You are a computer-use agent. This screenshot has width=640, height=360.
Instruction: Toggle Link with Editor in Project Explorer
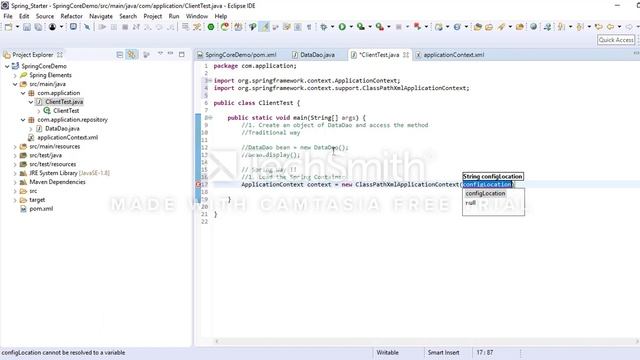click(131, 55)
